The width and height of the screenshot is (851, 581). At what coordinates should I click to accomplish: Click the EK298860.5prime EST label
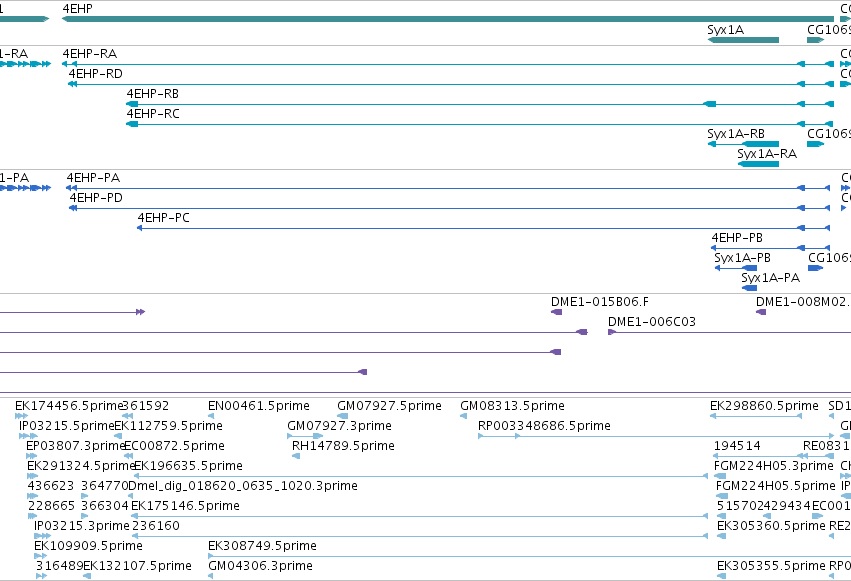coord(764,406)
